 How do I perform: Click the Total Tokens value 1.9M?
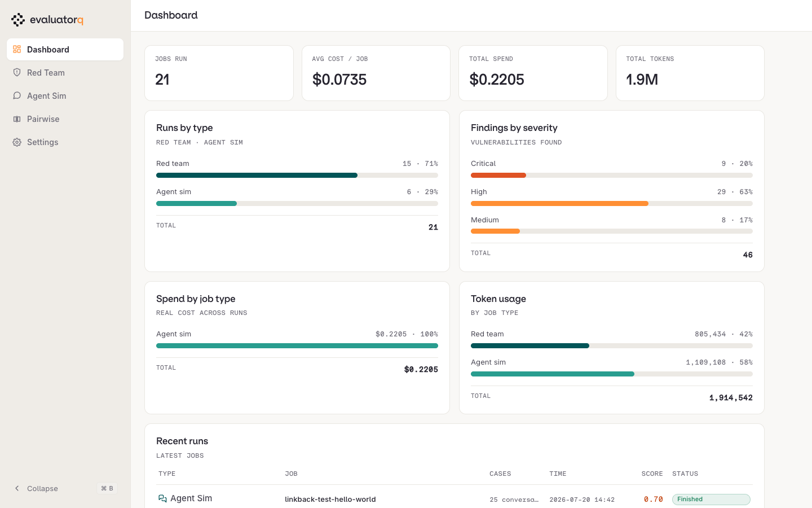642,80
